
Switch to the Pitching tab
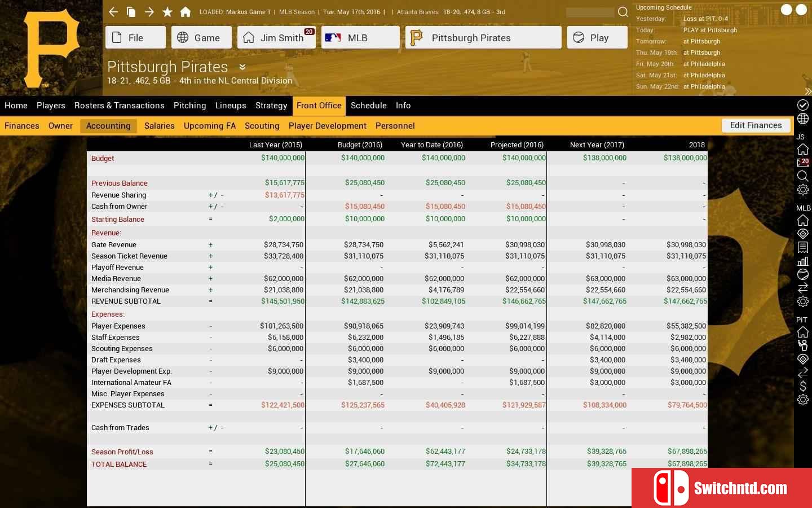click(189, 106)
